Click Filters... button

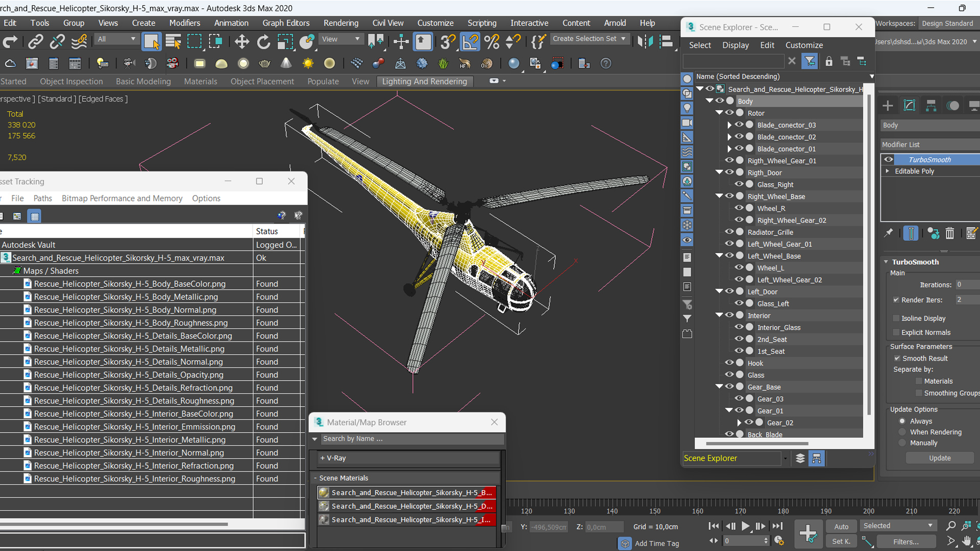point(905,542)
